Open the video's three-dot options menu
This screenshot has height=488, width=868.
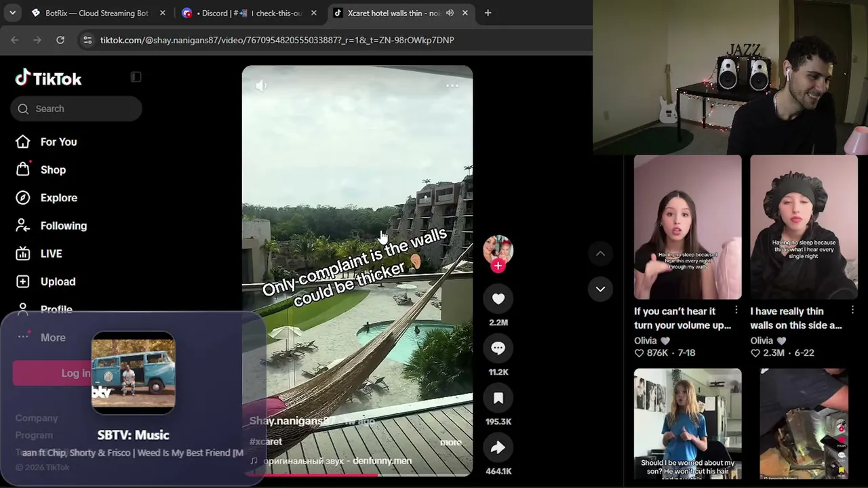(x=452, y=86)
